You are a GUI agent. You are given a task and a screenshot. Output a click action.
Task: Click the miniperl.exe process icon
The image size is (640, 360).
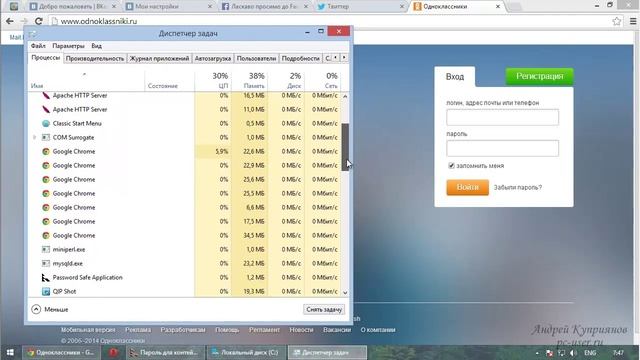tap(46, 249)
